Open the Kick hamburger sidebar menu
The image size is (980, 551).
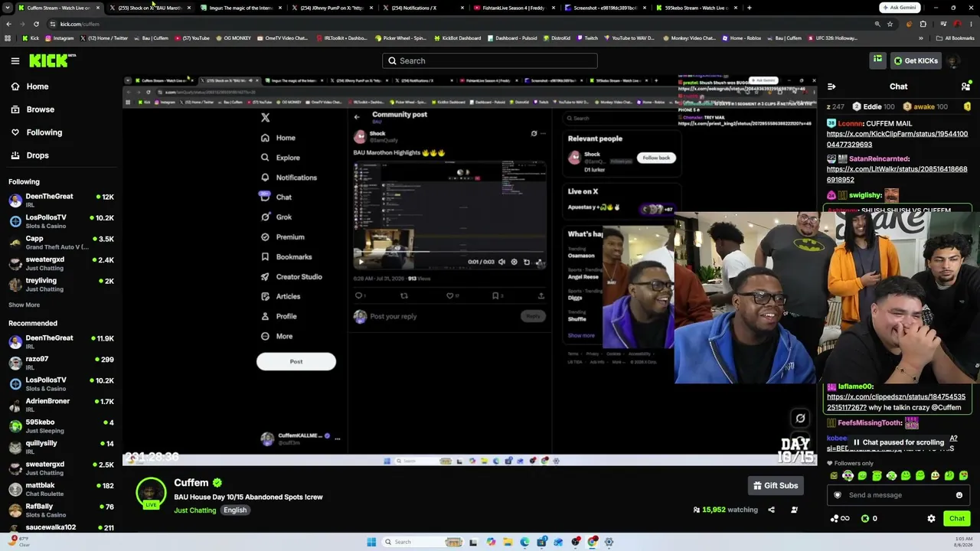pyautogui.click(x=15, y=60)
